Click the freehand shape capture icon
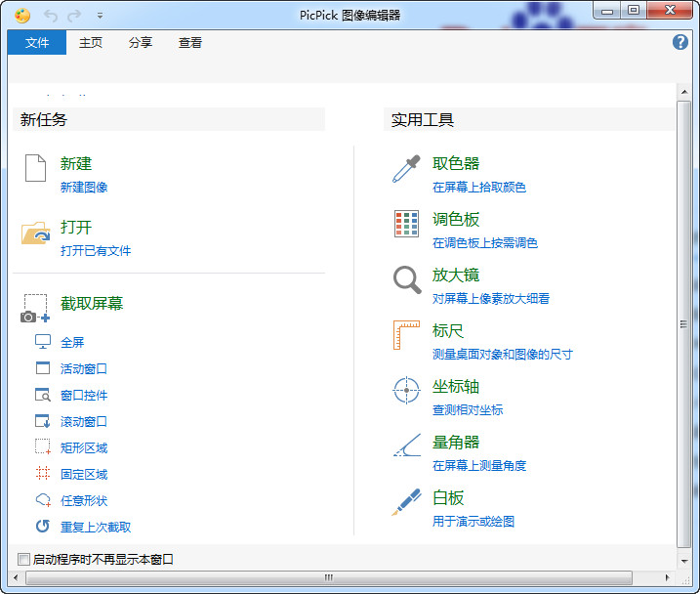This screenshot has height=594, width=700. [43, 500]
